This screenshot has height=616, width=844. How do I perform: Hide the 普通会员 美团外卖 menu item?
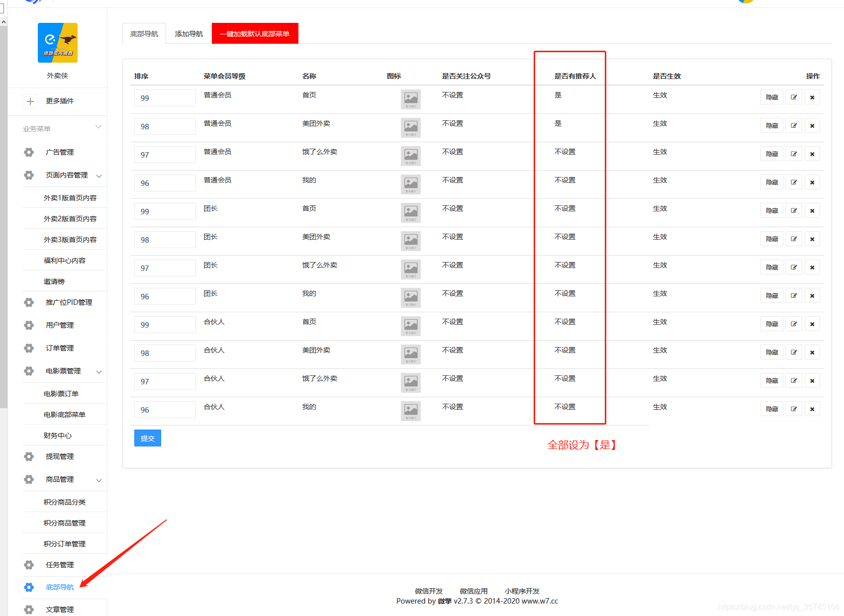(x=772, y=125)
